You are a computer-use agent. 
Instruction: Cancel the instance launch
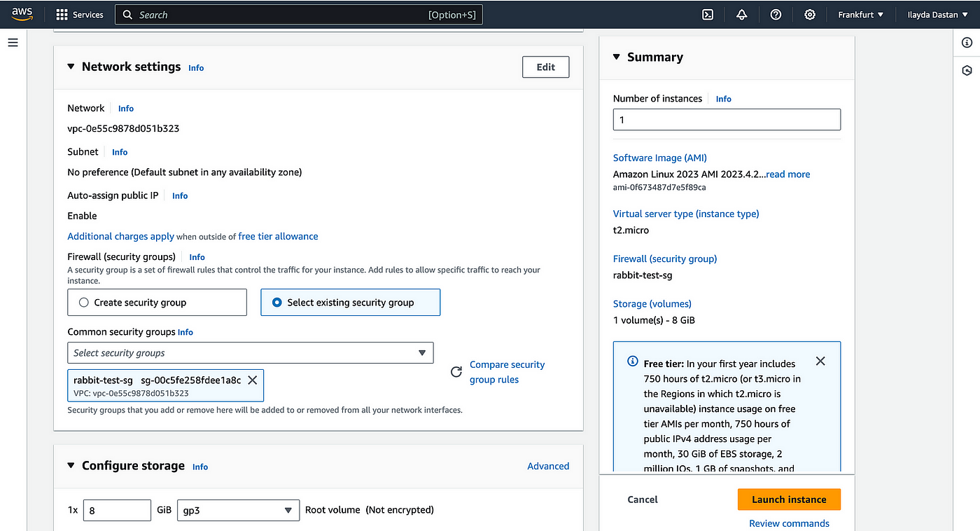tap(643, 499)
